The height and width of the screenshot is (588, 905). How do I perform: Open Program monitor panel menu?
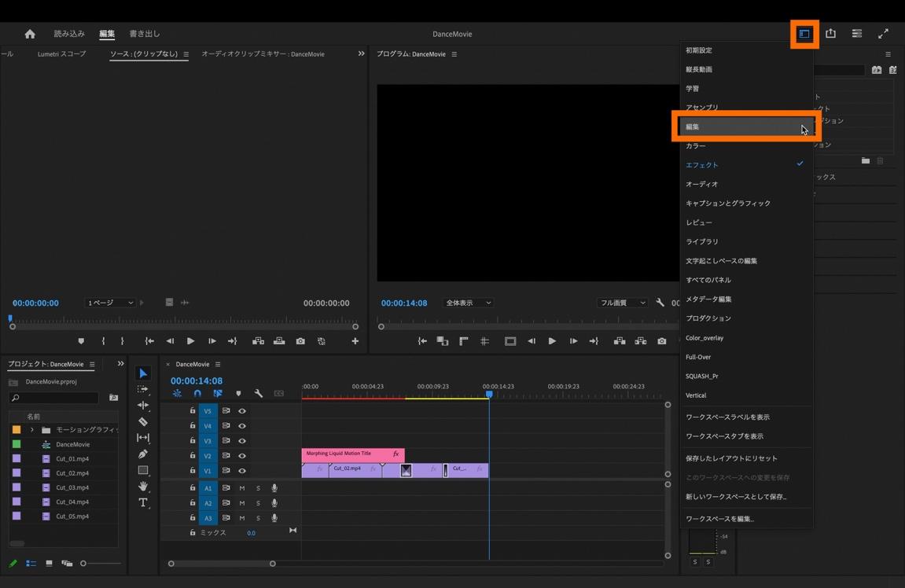(454, 54)
